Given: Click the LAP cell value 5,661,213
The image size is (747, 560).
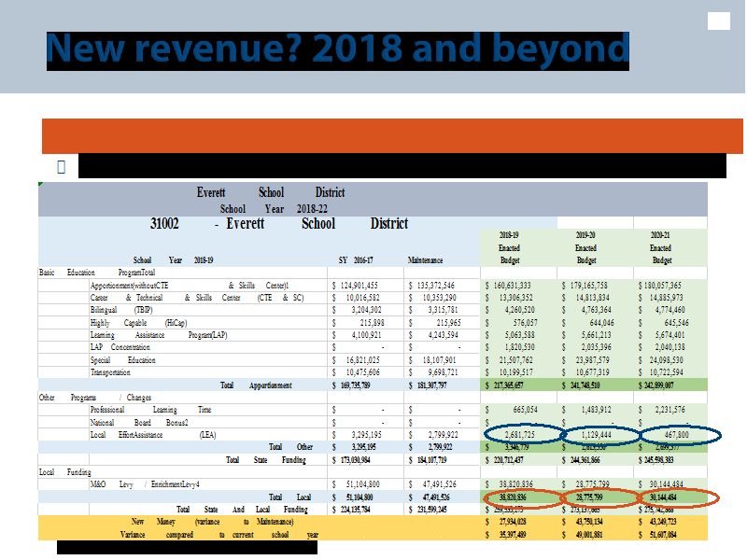Looking at the screenshot, I should pyautogui.click(x=596, y=335).
